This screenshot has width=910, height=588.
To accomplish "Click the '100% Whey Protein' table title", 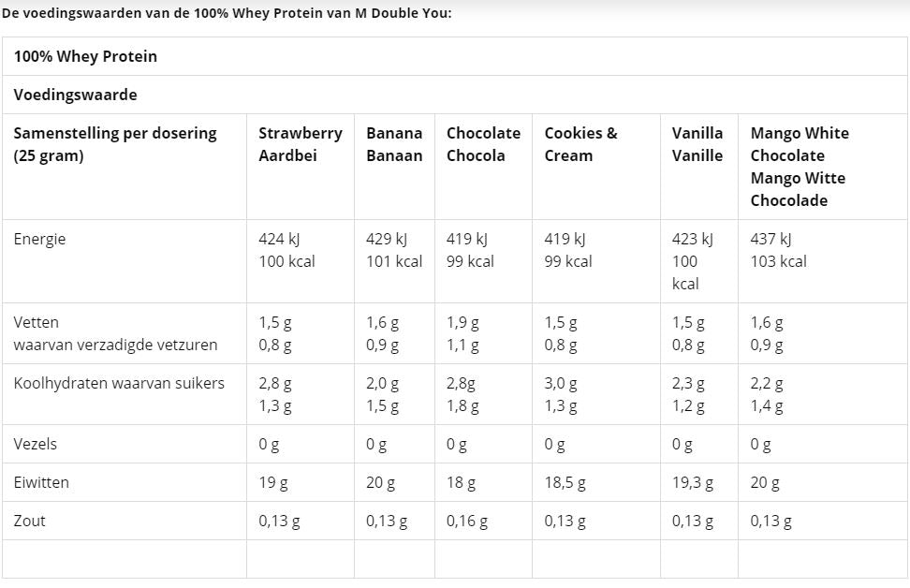I will tap(85, 56).
